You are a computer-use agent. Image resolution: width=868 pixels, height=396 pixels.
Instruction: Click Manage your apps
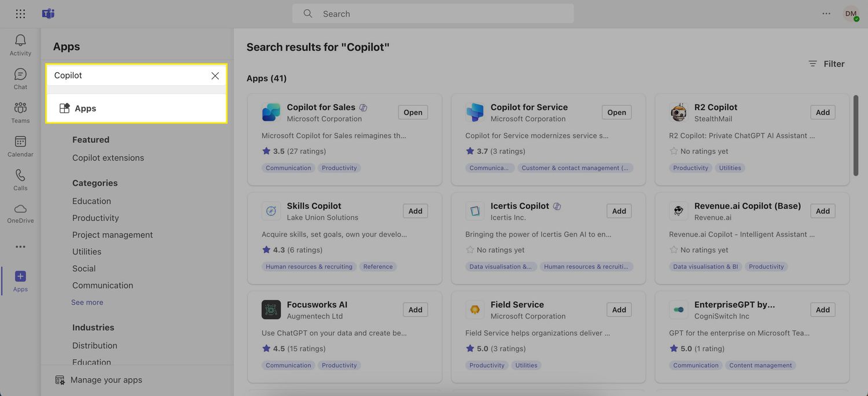(x=106, y=380)
